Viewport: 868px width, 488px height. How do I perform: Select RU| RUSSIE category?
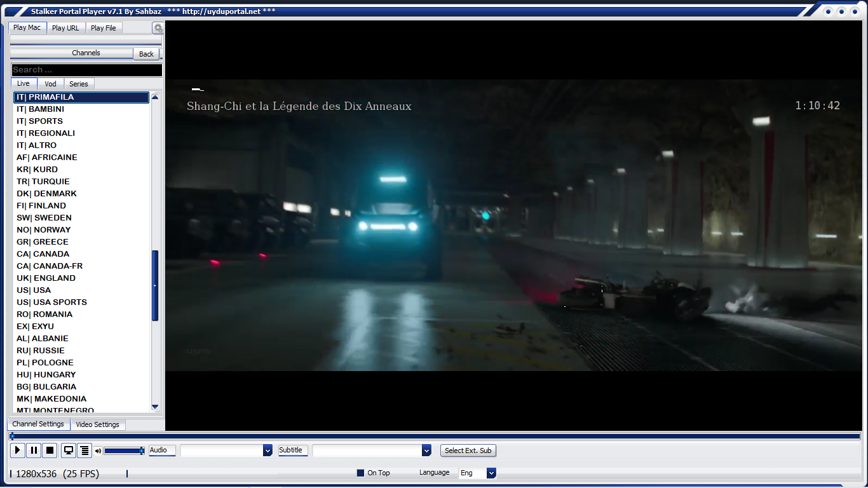click(81, 351)
